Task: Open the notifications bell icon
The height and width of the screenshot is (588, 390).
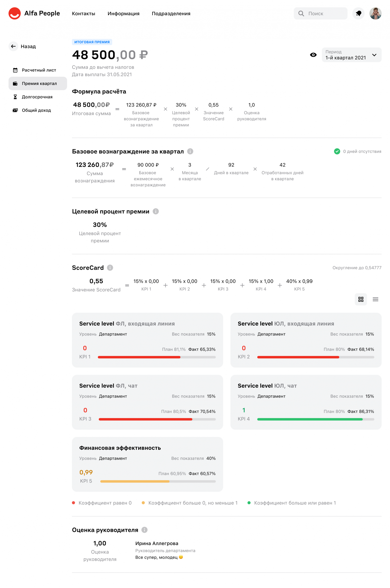Action: click(358, 13)
